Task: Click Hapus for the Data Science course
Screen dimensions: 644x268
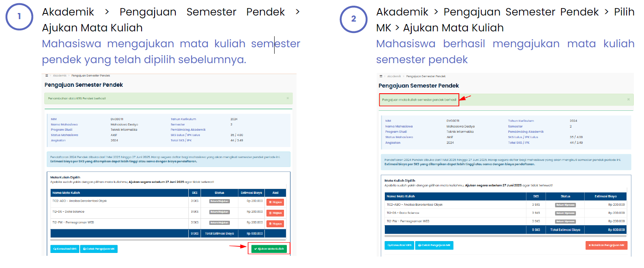Action: tap(275, 213)
